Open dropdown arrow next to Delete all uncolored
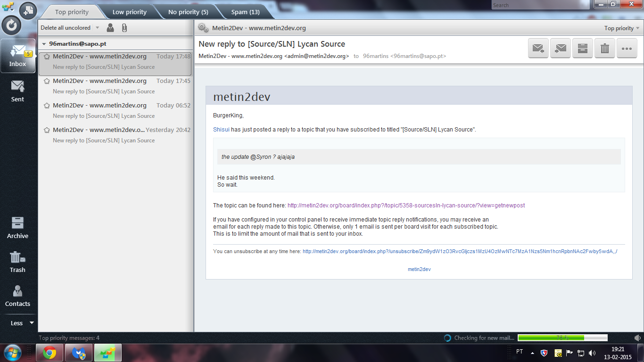 [97, 28]
